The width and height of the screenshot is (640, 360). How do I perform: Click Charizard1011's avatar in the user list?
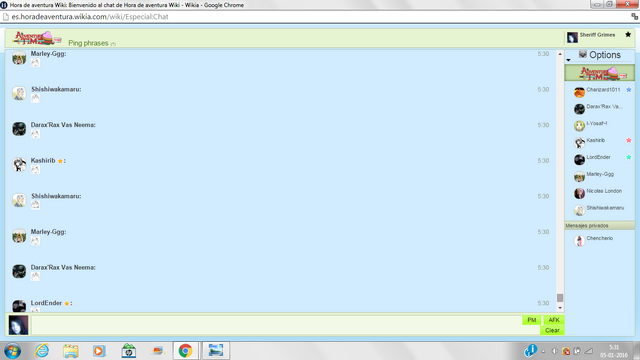pyautogui.click(x=579, y=92)
